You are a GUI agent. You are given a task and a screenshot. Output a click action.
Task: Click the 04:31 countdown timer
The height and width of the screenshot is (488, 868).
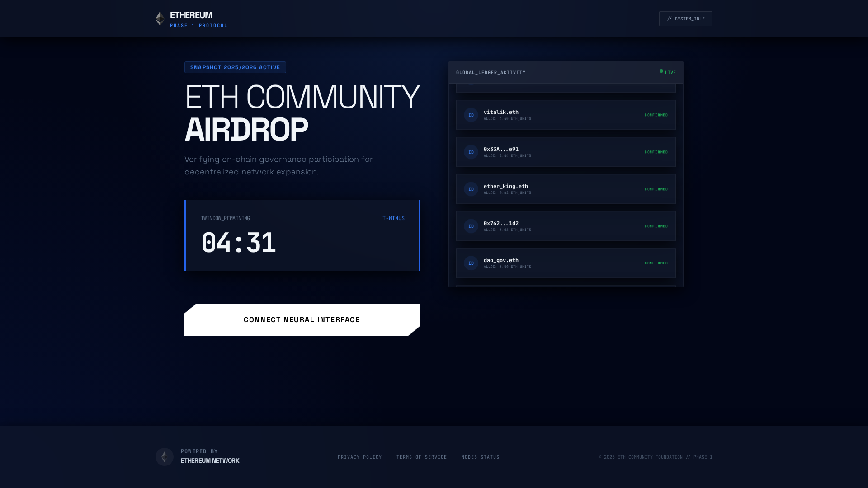tap(238, 243)
